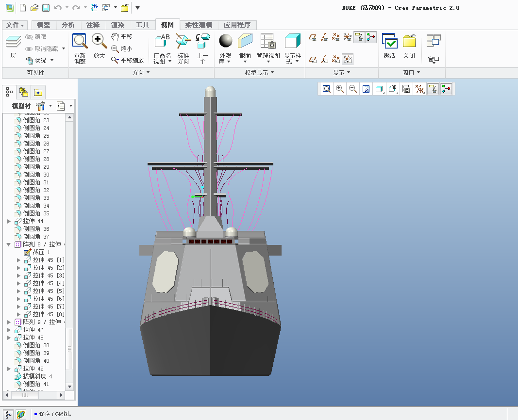Select 截面 1 in model tree
Image resolution: width=518 pixels, height=420 pixels.
(37, 252)
